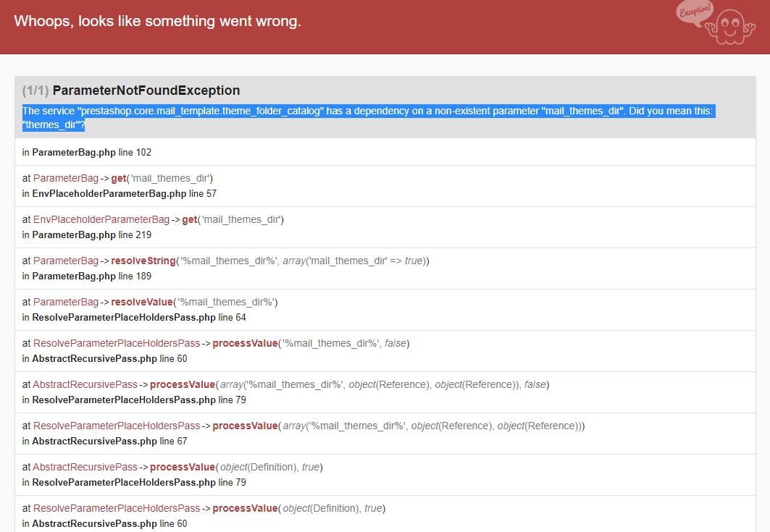Click AbstractRecursivePass class with array argument
The height and width of the screenshot is (532, 770).
[x=85, y=384]
